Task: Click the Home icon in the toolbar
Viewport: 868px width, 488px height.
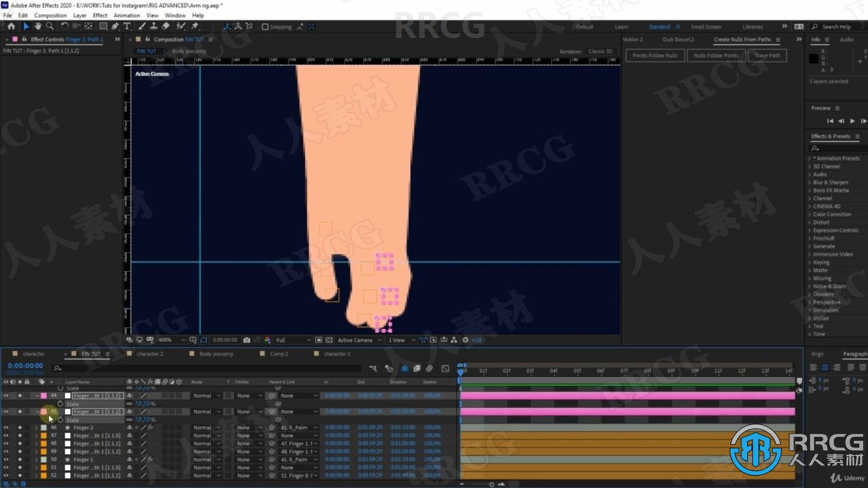Action: pos(11,26)
